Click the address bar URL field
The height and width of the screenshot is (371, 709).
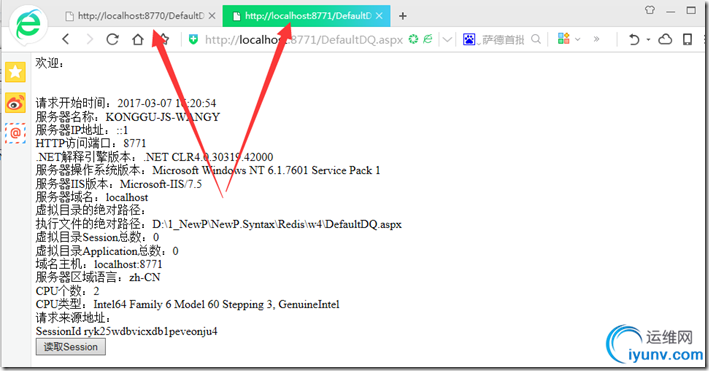coord(304,40)
